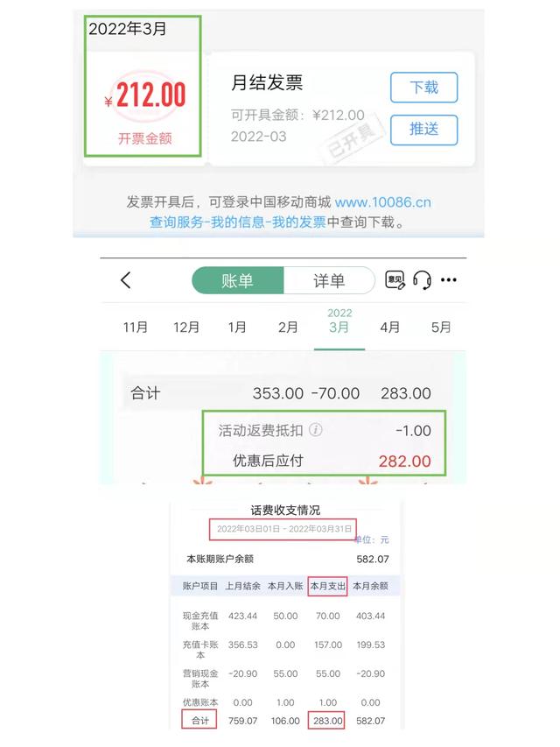Open 查询服务-我的信息-我的发票 link
Viewport: 560px width, 747px height.
[238, 222]
